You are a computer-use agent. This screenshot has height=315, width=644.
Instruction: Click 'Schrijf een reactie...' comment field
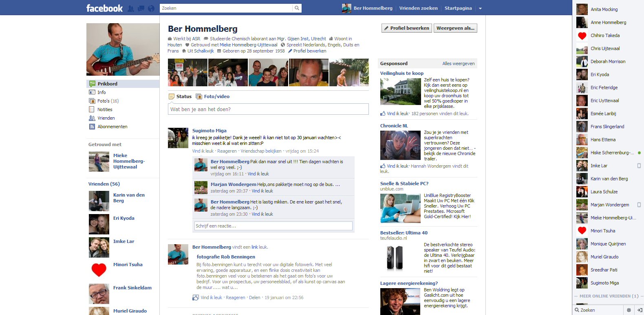point(273,226)
